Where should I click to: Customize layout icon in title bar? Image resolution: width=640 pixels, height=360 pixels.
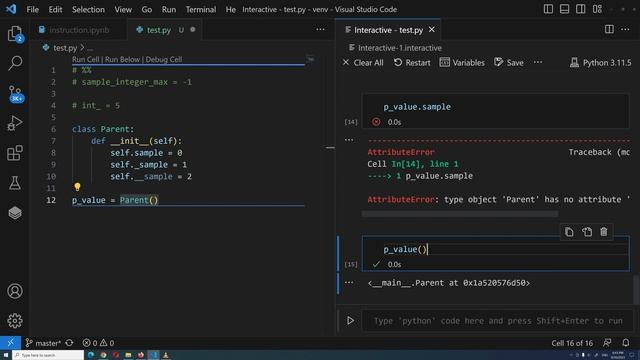tap(597, 9)
